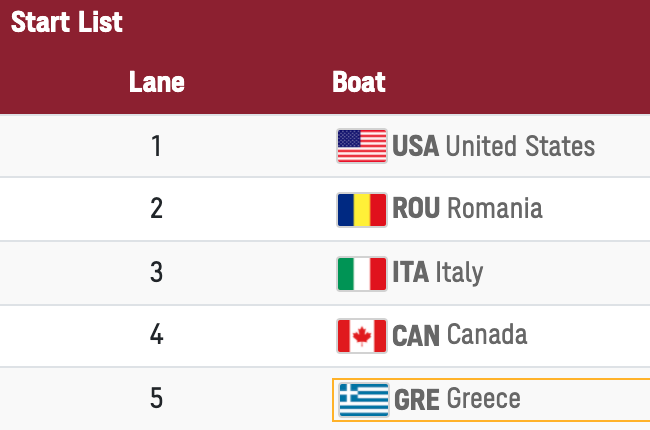Select the Greece flag icon
Image resolution: width=650 pixels, height=430 pixels.
point(364,400)
